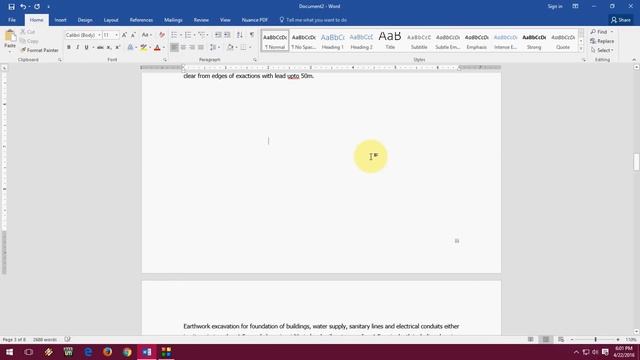
Task: Justify the paragraph text
Action: coord(201,48)
